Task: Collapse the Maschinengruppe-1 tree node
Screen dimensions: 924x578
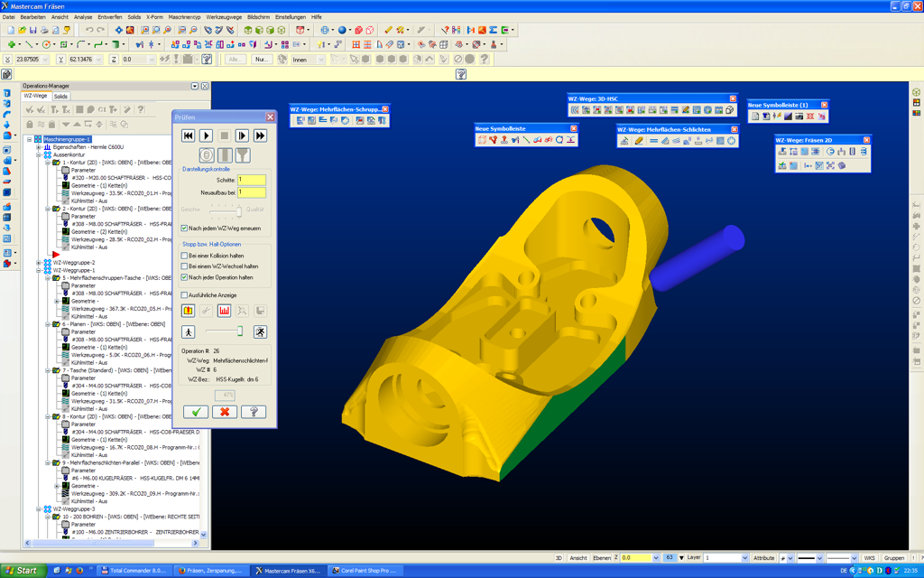Action: pyautogui.click(x=30, y=139)
